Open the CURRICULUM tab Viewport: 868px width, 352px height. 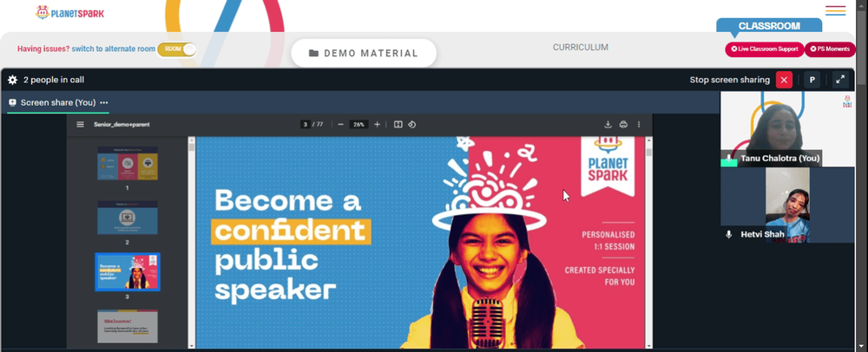[x=580, y=48]
